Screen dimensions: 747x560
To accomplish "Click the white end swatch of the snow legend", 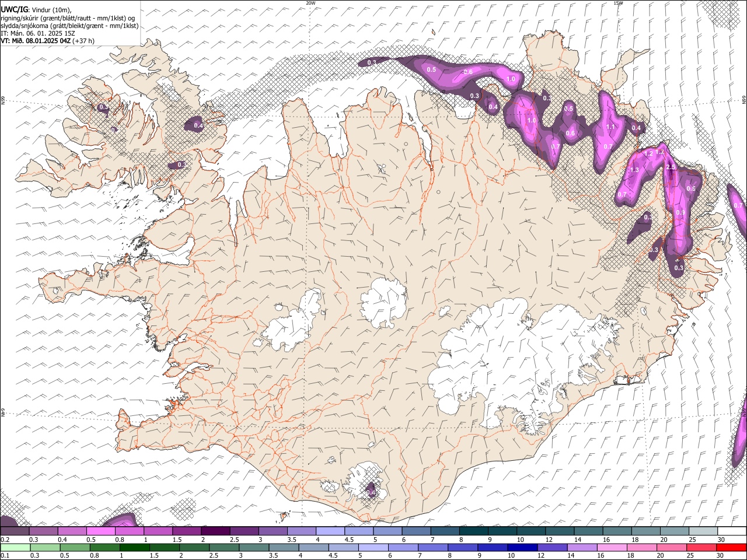I will (732, 531).
